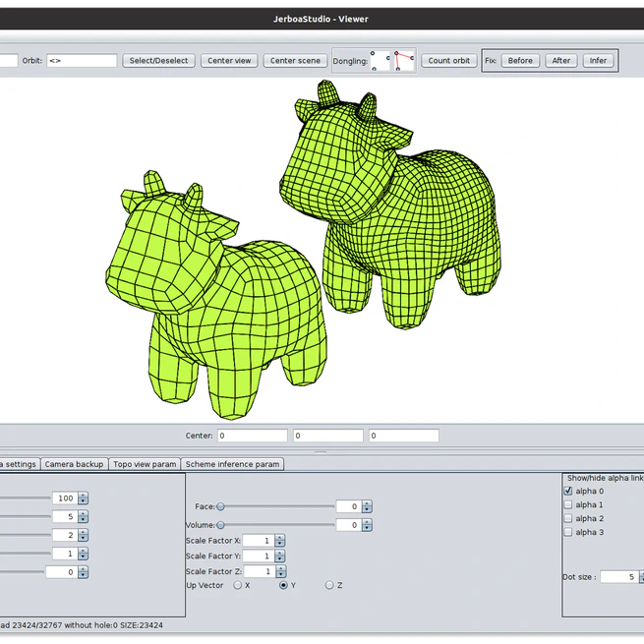
Task: Set Up Vector to Z
Action: [329, 585]
